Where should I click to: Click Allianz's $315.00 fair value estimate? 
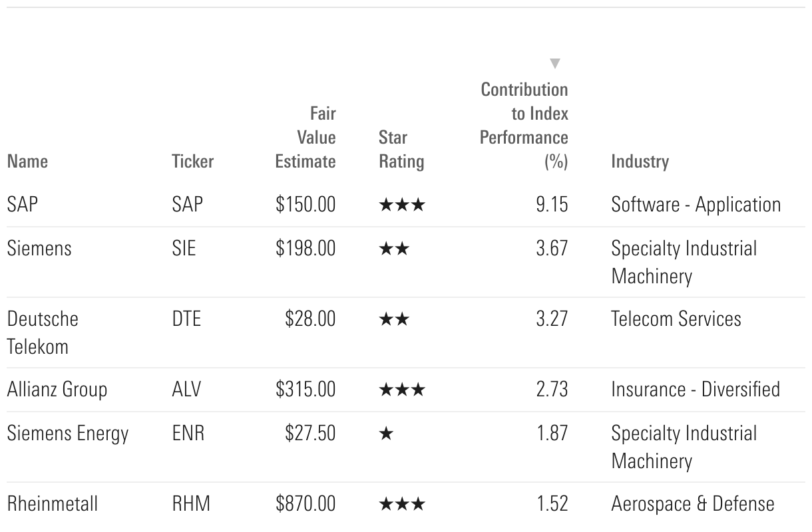305,389
